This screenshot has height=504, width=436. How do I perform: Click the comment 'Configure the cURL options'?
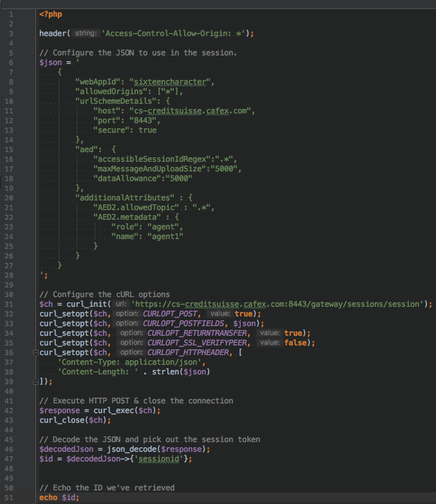coord(104,295)
